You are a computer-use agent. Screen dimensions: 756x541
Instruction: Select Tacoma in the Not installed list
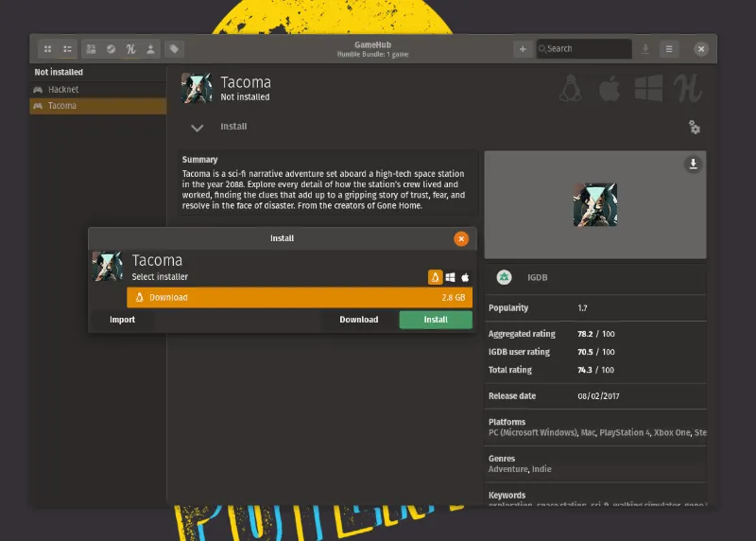tap(98, 106)
